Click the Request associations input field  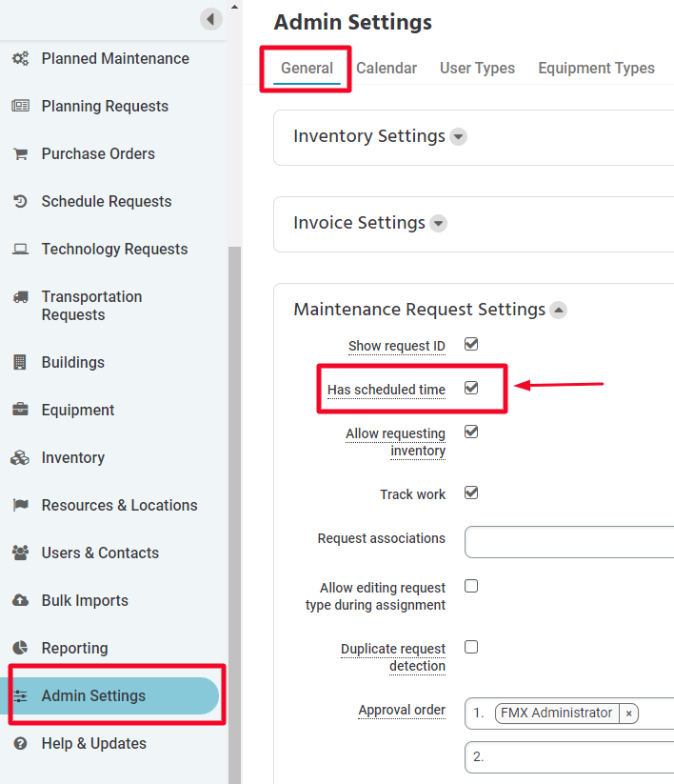coord(569,542)
